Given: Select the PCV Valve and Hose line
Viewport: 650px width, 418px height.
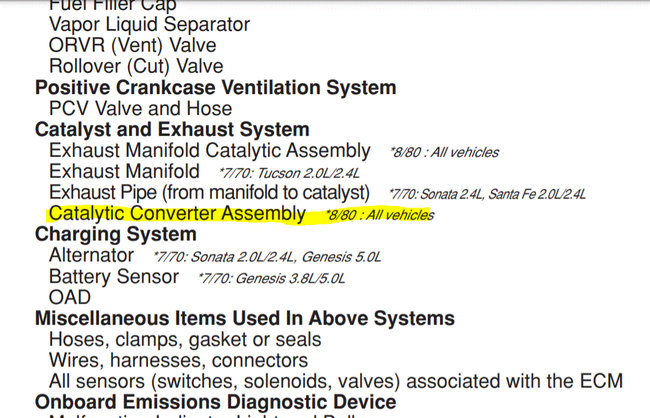Looking at the screenshot, I should click(140, 108).
